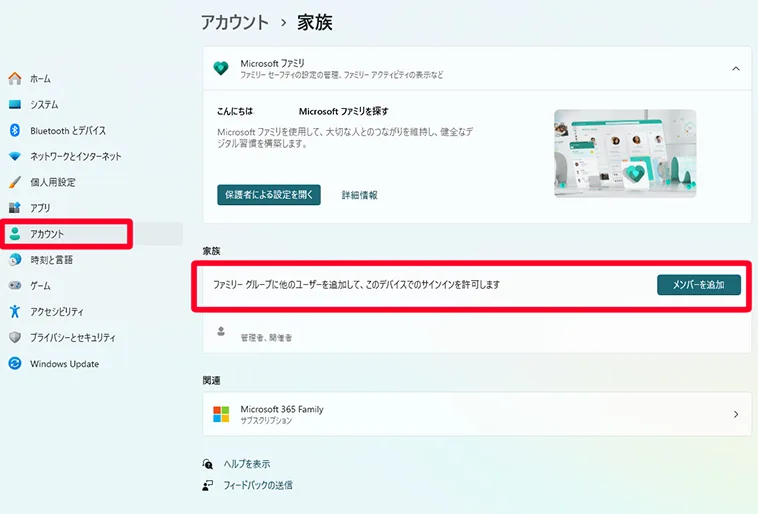Collapse the Microsoft ファミリ section chevron
This screenshot has height=514, width=758.
click(x=736, y=69)
